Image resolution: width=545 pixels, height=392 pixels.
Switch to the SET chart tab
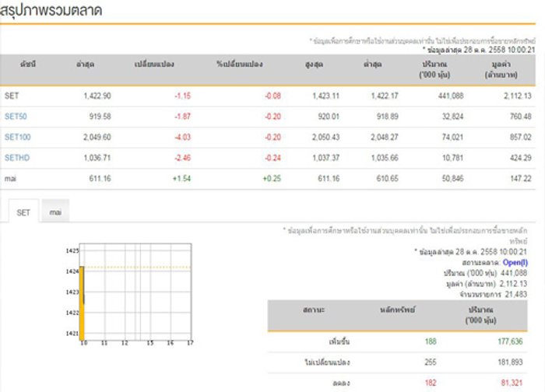[x=23, y=212]
